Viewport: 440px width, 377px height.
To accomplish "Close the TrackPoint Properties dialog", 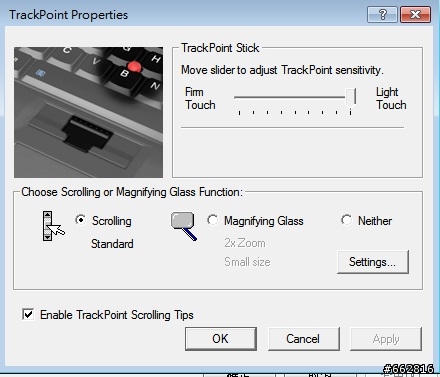I will [x=415, y=15].
